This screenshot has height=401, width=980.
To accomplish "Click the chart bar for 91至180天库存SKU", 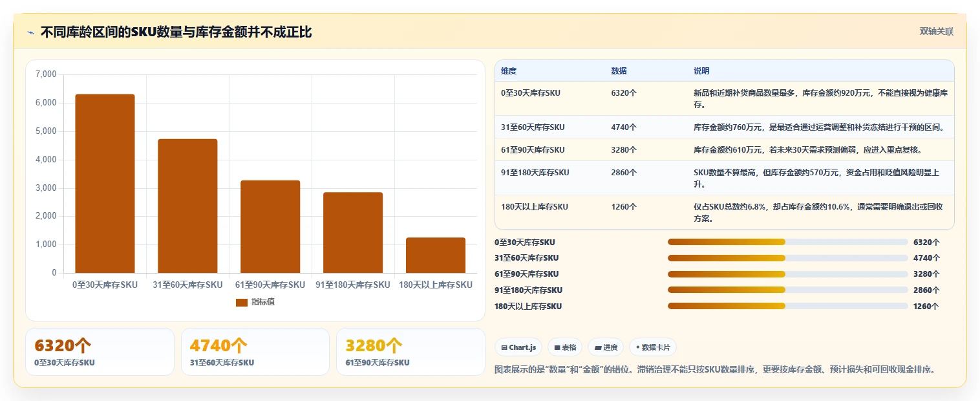I will pos(353,233).
